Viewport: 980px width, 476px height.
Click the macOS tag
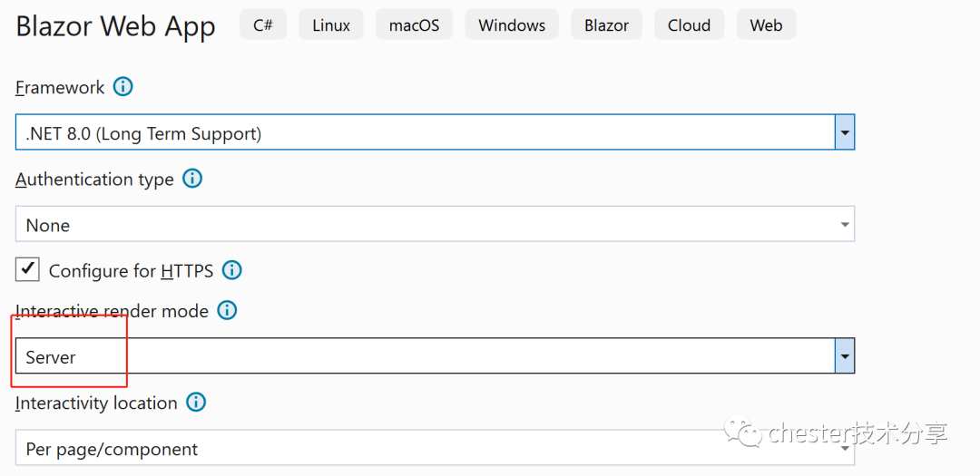pyautogui.click(x=415, y=25)
